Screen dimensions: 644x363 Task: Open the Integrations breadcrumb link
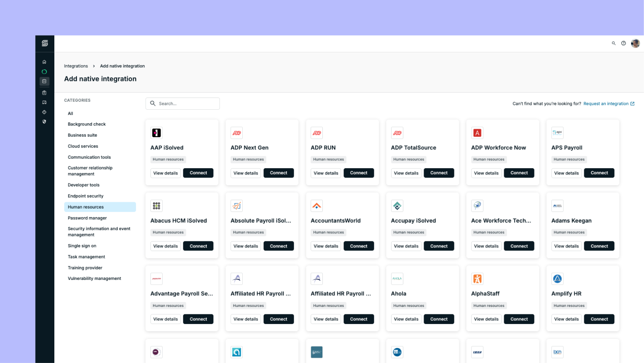click(76, 66)
